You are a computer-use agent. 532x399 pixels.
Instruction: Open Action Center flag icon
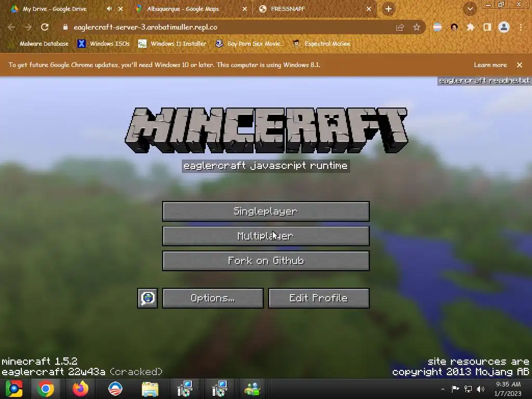tap(455, 389)
